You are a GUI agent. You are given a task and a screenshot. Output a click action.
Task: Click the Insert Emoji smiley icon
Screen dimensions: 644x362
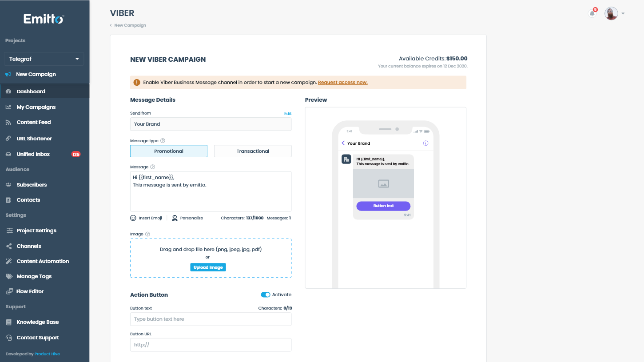[133, 218]
